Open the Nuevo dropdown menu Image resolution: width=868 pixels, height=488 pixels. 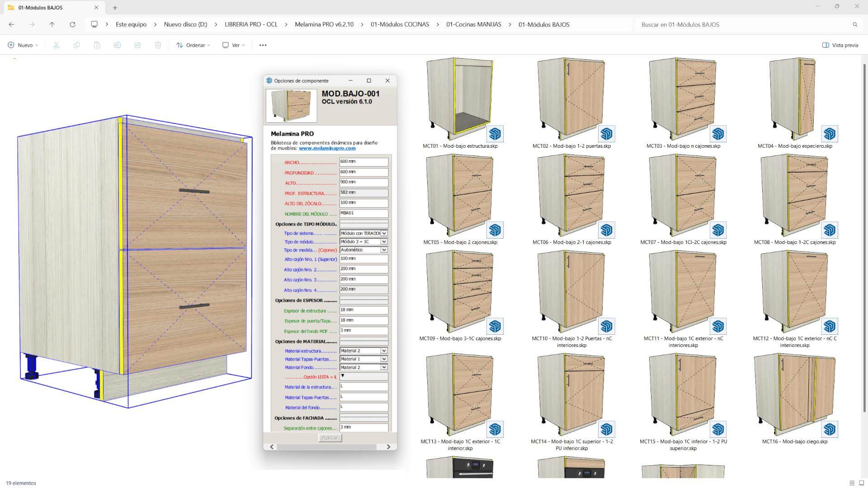point(23,45)
